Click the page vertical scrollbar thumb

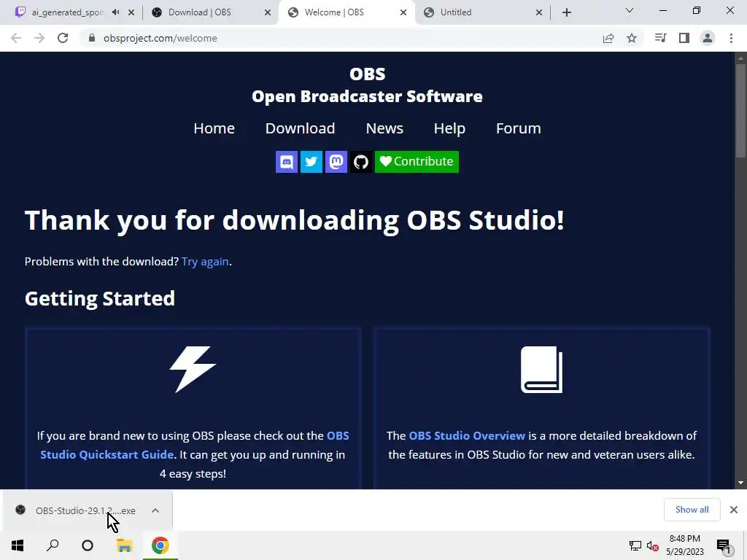point(740,111)
